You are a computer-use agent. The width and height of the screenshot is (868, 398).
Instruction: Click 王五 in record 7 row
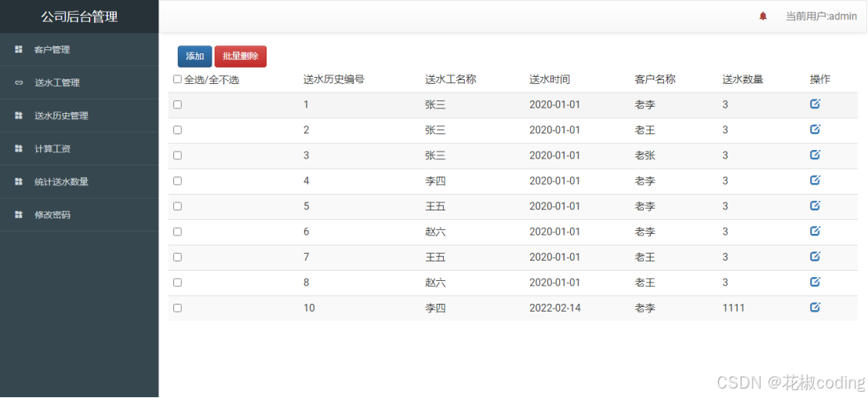point(435,257)
